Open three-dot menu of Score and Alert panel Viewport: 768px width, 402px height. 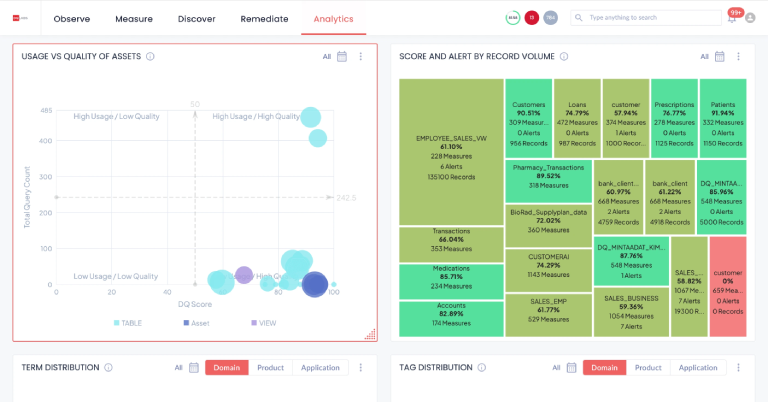click(x=739, y=57)
